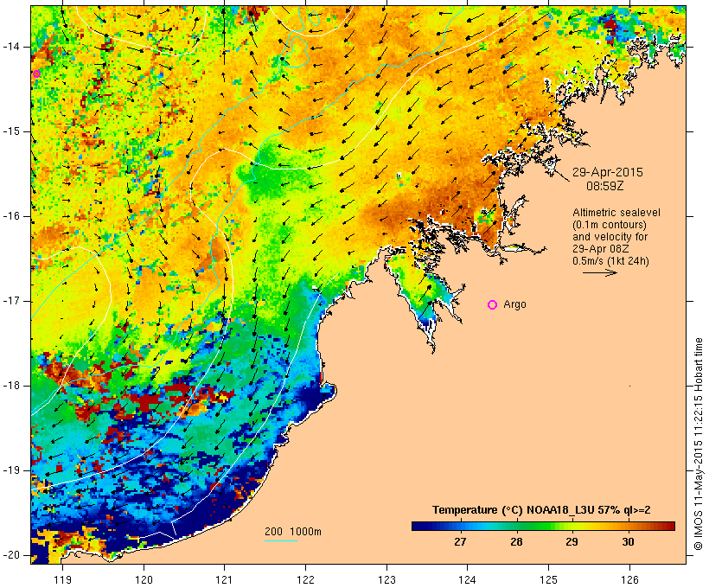Click the '124' longitude axis label
The height and width of the screenshot is (588, 709).
468,579
